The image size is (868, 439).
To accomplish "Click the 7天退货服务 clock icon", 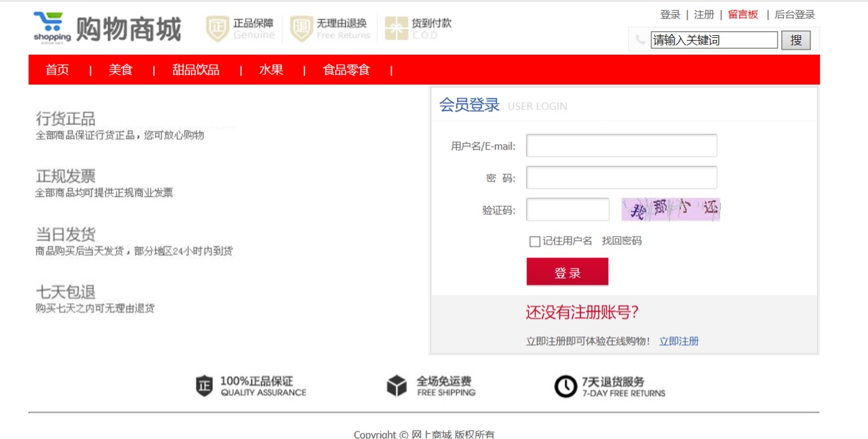I will 566,386.
